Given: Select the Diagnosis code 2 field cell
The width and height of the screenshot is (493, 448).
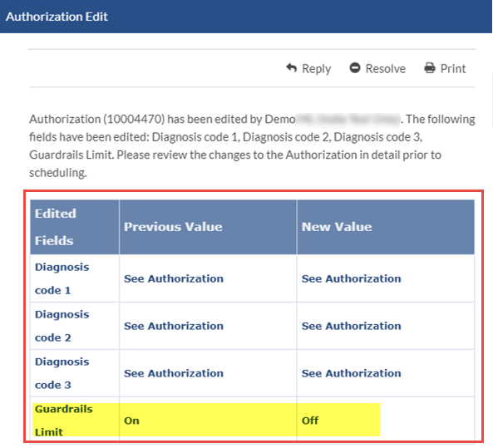Looking at the screenshot, I should click(x=75, y=326).
